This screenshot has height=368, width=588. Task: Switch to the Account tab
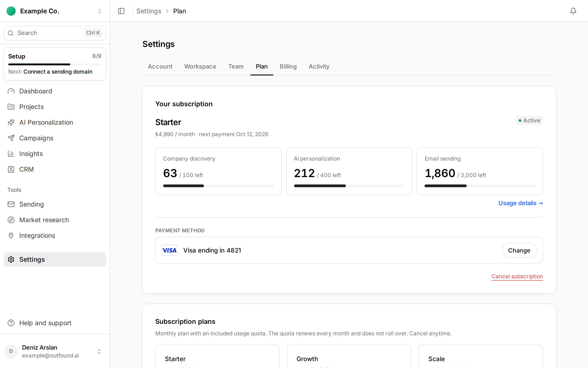tap(160, 66)
